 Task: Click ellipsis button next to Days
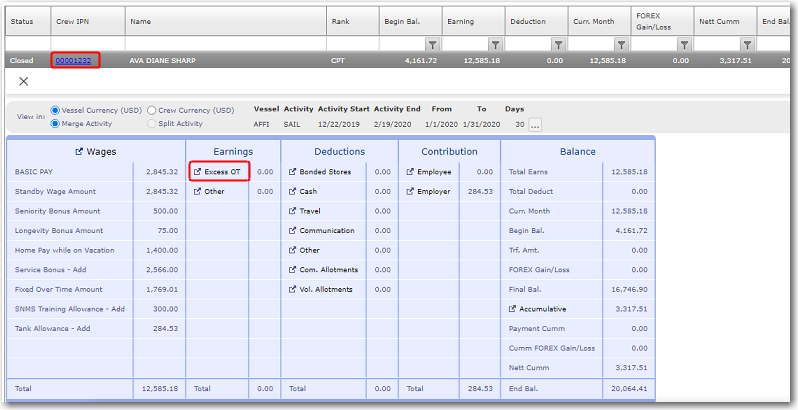click(x=535, y=125)
